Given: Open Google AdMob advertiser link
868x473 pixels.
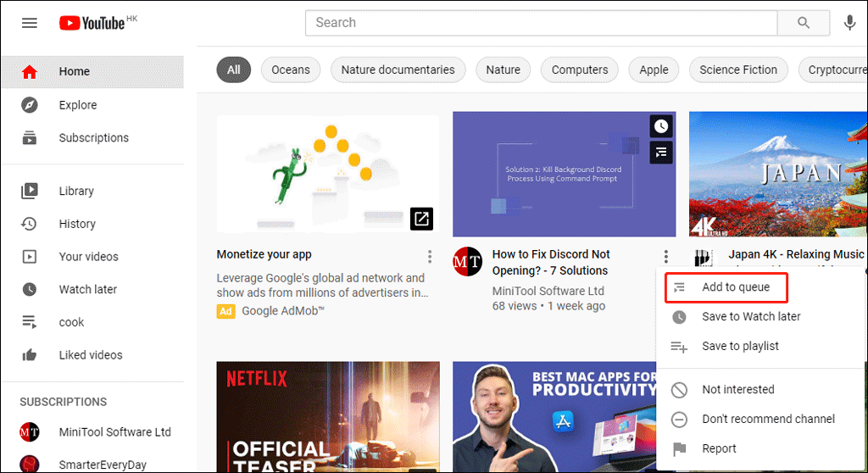Looking at the screenshot, I should coord(283,311).
